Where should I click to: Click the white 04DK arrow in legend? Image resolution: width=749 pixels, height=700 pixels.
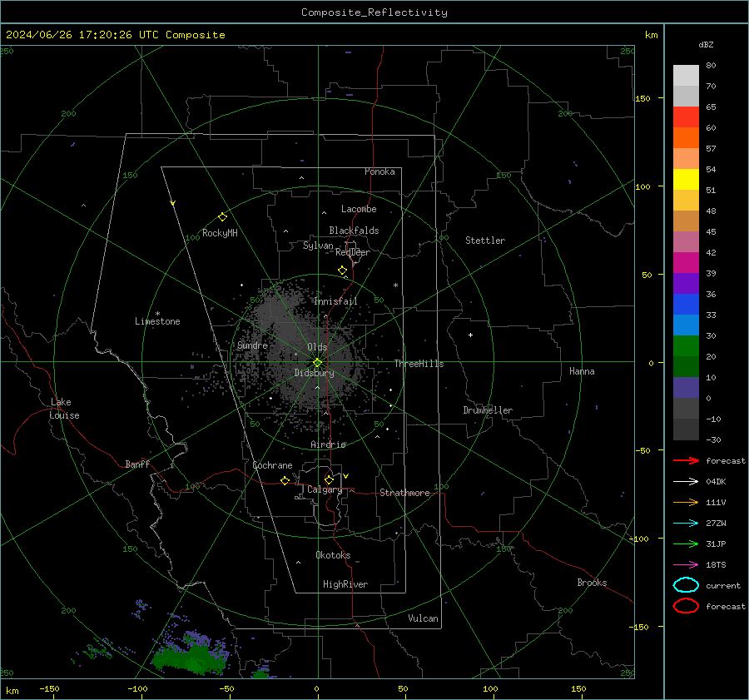tap(686, 482)
